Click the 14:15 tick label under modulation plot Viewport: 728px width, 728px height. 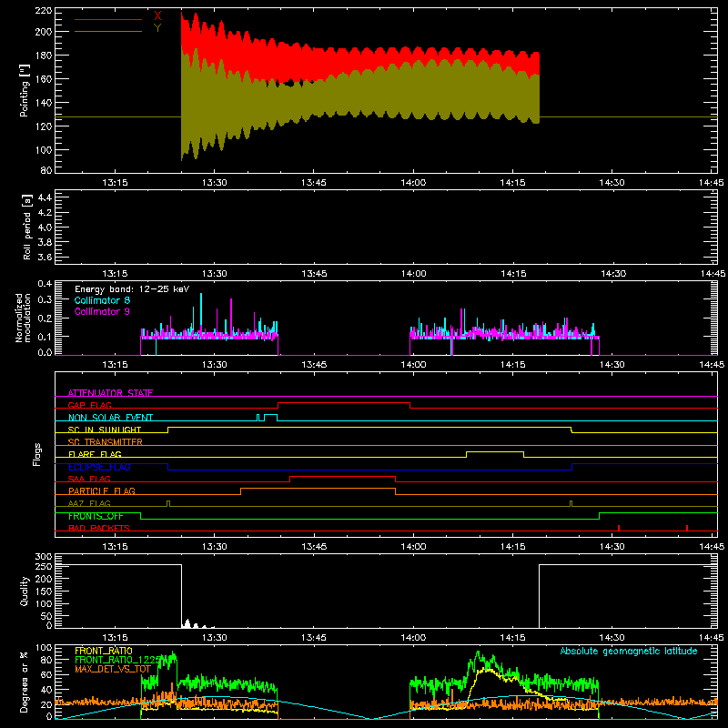512,365
